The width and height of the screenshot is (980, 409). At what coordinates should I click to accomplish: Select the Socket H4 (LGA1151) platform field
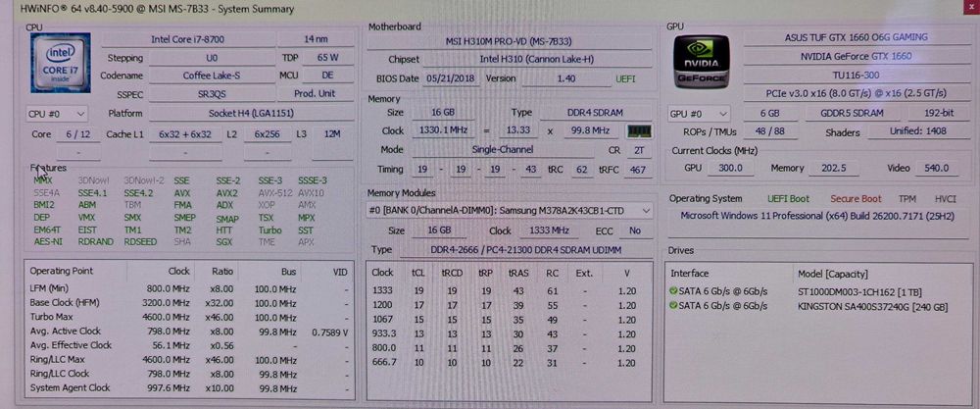(x=251, y=114)
